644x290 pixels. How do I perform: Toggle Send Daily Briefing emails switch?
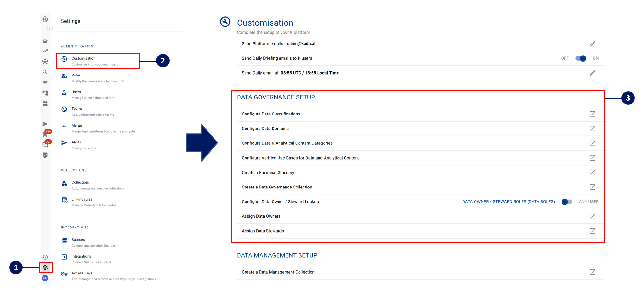tap(581, 58)
